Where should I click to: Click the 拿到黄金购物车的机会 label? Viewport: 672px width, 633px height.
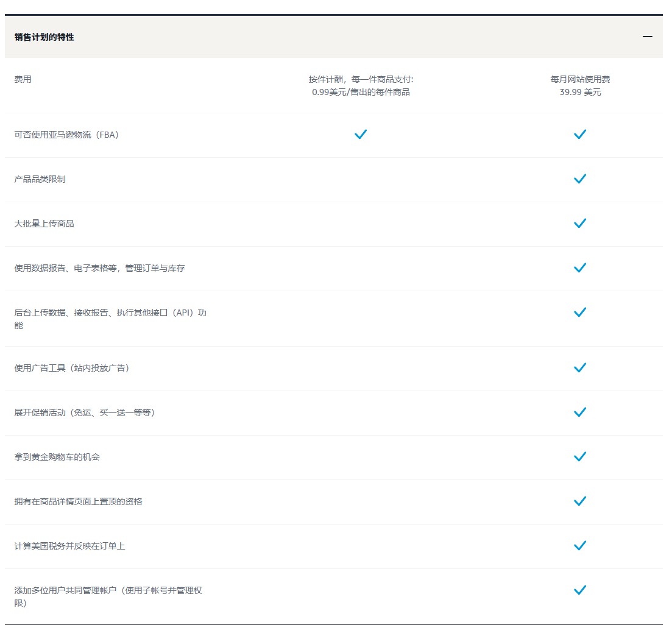coord(57,457)
